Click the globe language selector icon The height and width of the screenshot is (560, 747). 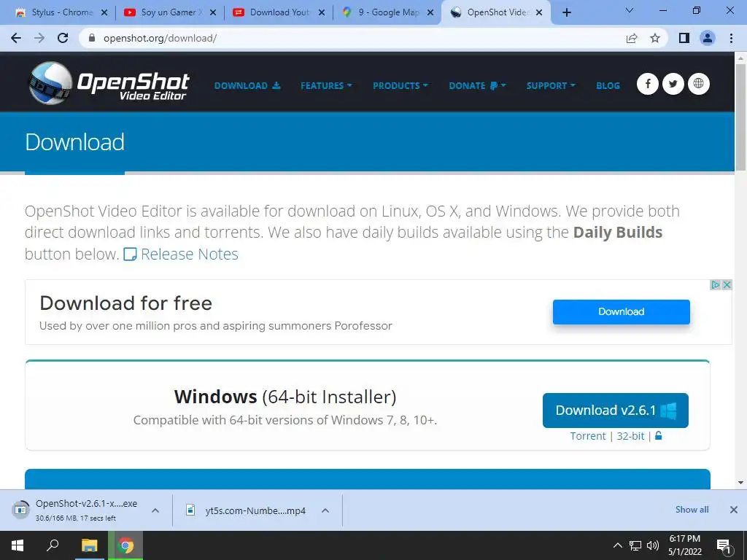[x=698, y=84]
